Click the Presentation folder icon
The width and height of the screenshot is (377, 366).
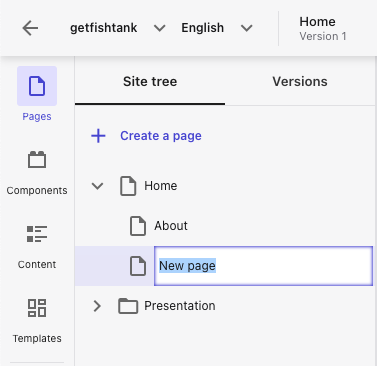click(x=128, y=306)
